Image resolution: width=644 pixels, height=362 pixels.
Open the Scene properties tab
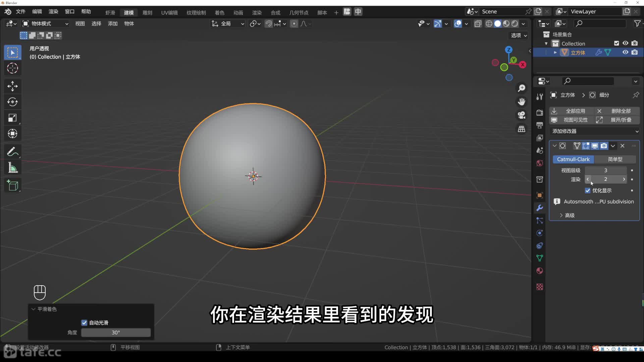click(x=540, y=150)
